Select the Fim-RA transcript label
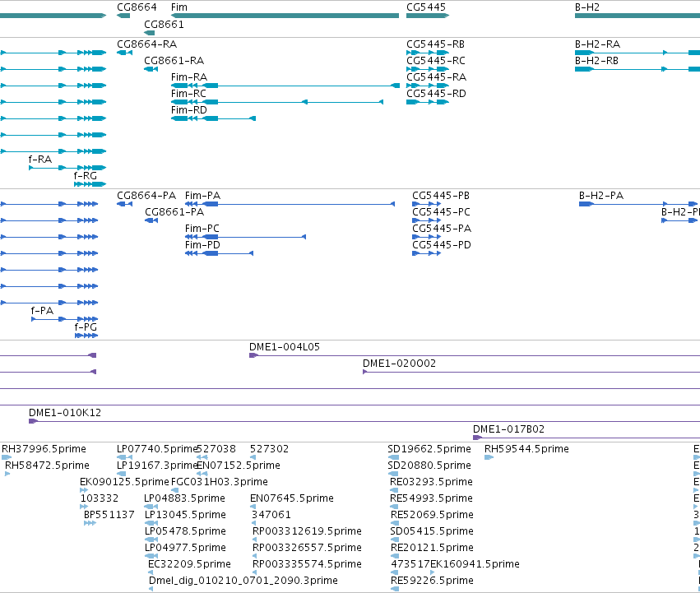Screen dimensions: 700x593 pyautogui.click(x=189, y=77)
